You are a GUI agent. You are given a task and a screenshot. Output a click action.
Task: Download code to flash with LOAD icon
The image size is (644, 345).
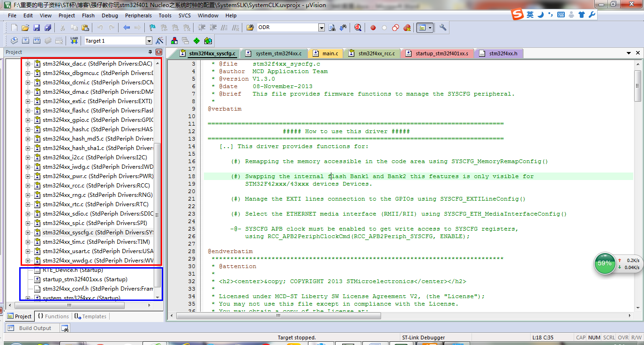point(74,41)
